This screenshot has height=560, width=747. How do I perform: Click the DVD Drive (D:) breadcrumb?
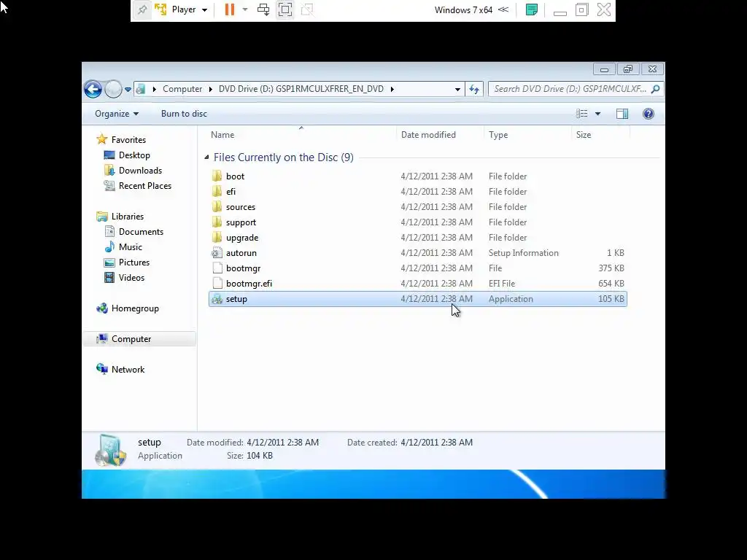tap(301, 89)
